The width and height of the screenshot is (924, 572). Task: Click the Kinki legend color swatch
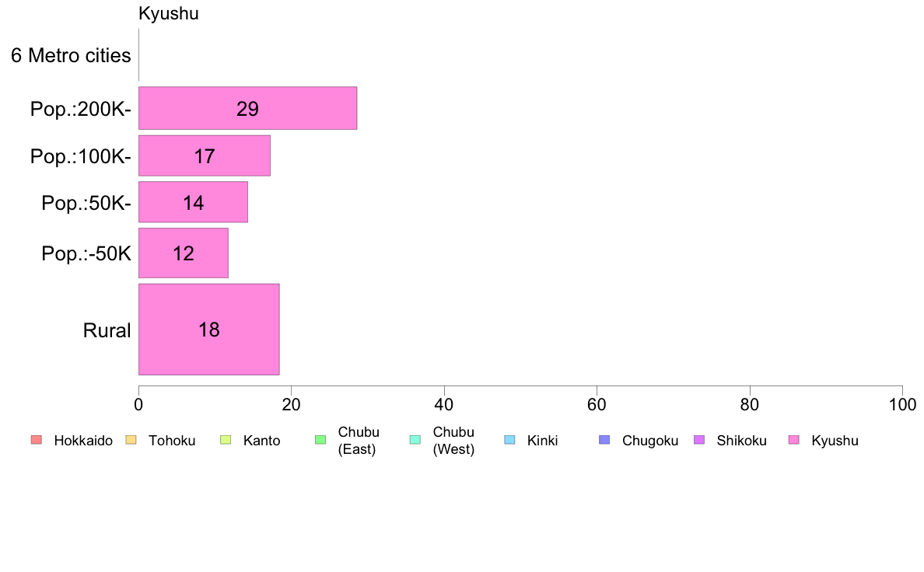(509, 440)
